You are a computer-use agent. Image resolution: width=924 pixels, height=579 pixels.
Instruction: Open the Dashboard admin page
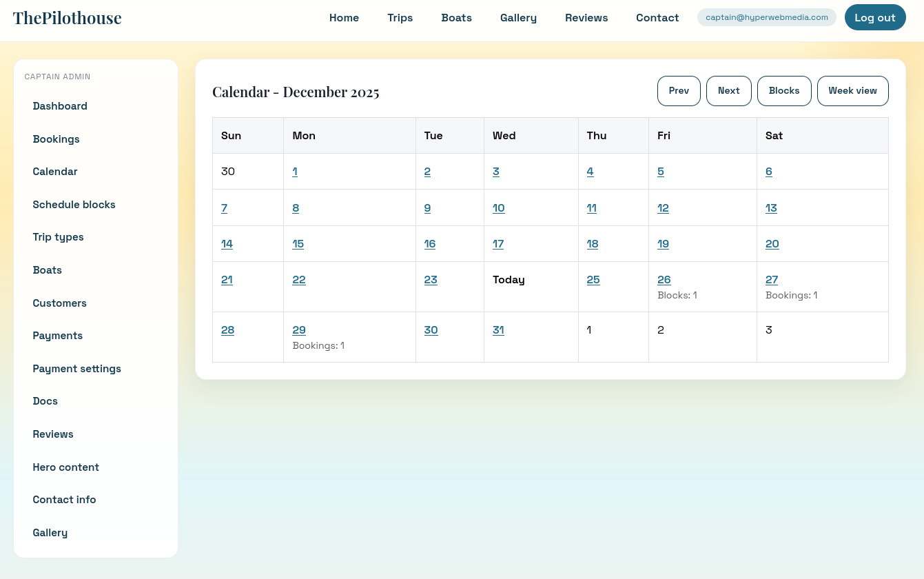point(60,106)
